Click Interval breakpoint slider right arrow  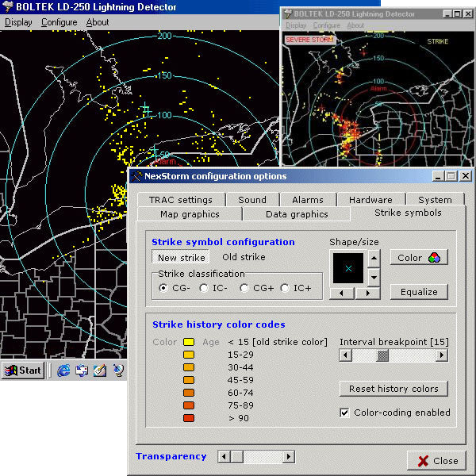click(442, 355)
